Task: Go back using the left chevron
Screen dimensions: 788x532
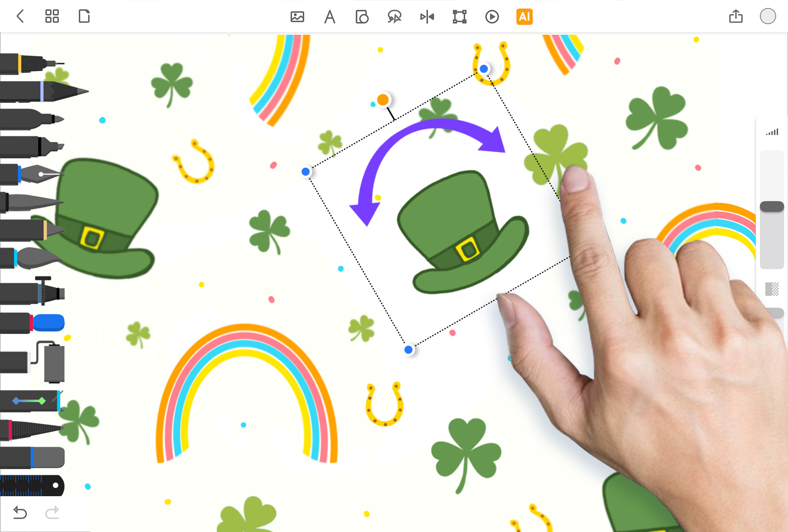Action: pos(20,16)
